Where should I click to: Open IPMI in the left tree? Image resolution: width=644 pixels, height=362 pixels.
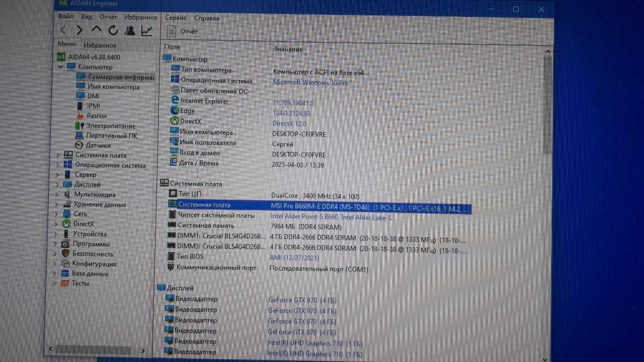pos(94,106)
